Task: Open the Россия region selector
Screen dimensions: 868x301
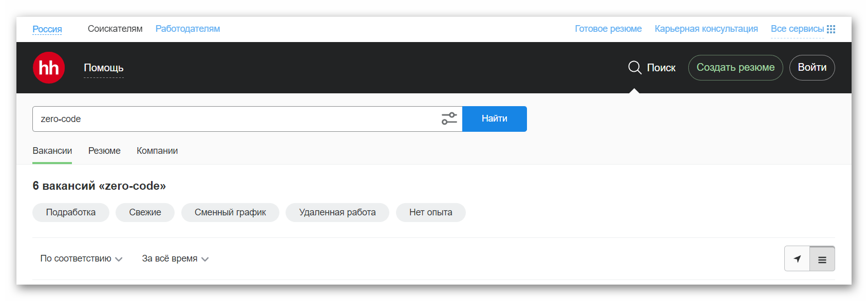Action: [x=47, y=29]
